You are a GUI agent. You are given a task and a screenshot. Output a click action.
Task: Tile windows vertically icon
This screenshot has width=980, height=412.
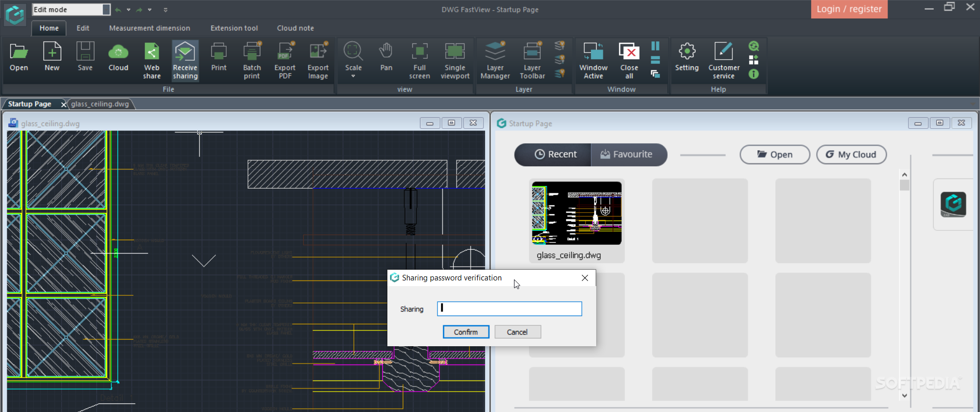point(655,46)
